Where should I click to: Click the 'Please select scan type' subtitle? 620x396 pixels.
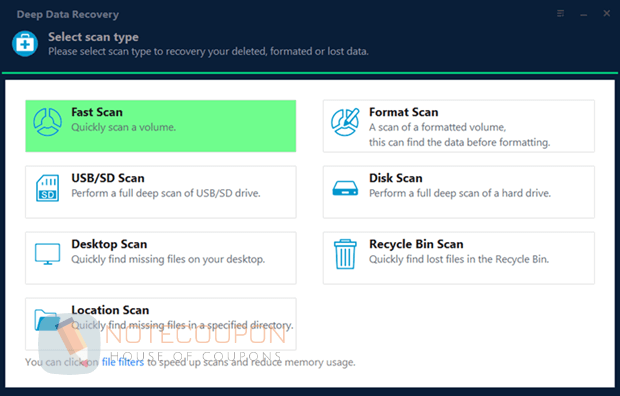point(208,52)
